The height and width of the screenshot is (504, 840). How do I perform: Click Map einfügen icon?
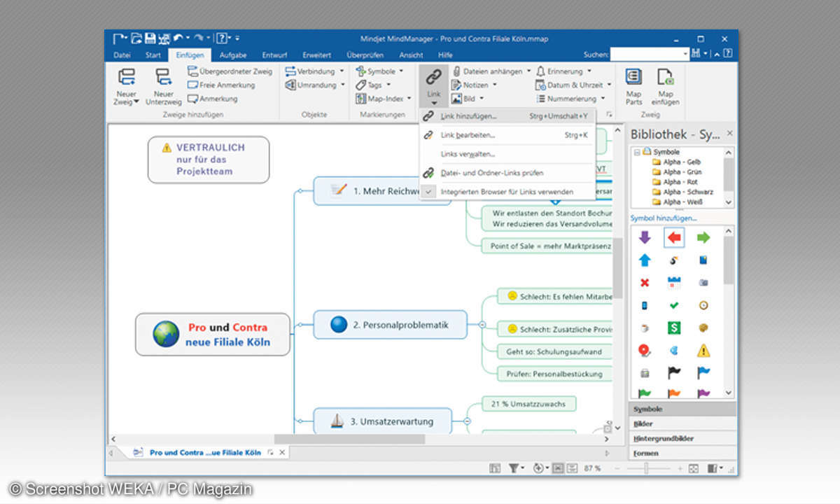coord(665,77)
